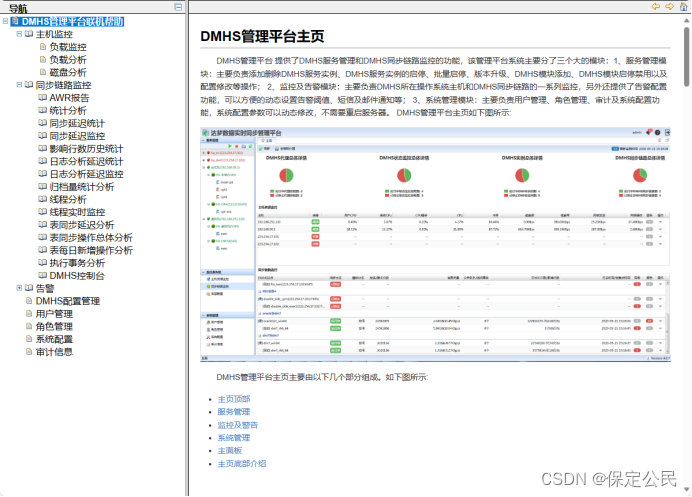Viewport: 692px width, 497px height.
Task: Click the 导航 panel title
Action: [x=18, y=8]
